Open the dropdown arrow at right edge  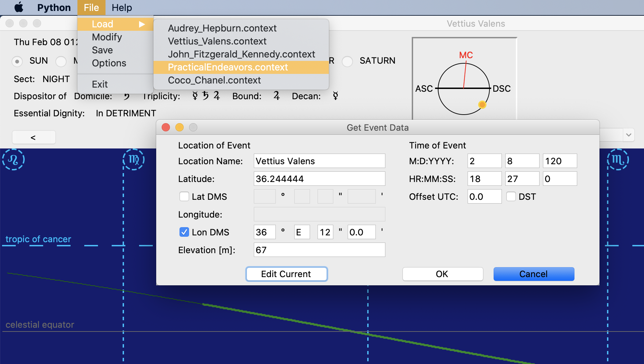tap(629, 135)
